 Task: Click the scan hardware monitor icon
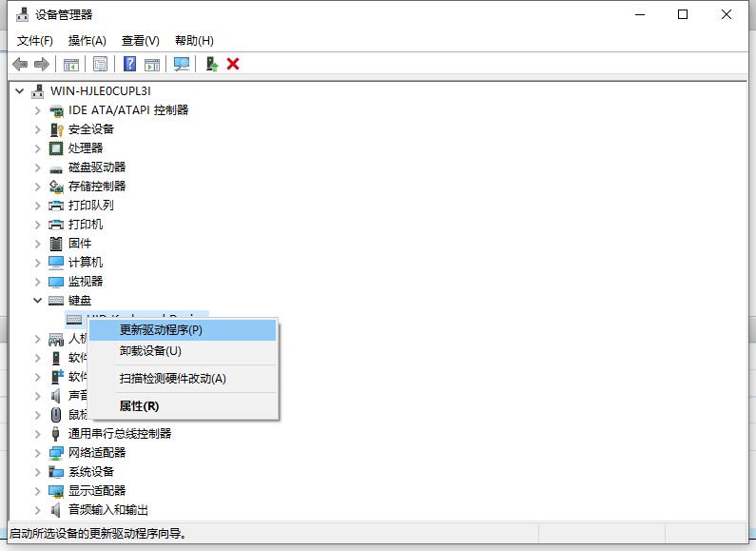point(182,64)
